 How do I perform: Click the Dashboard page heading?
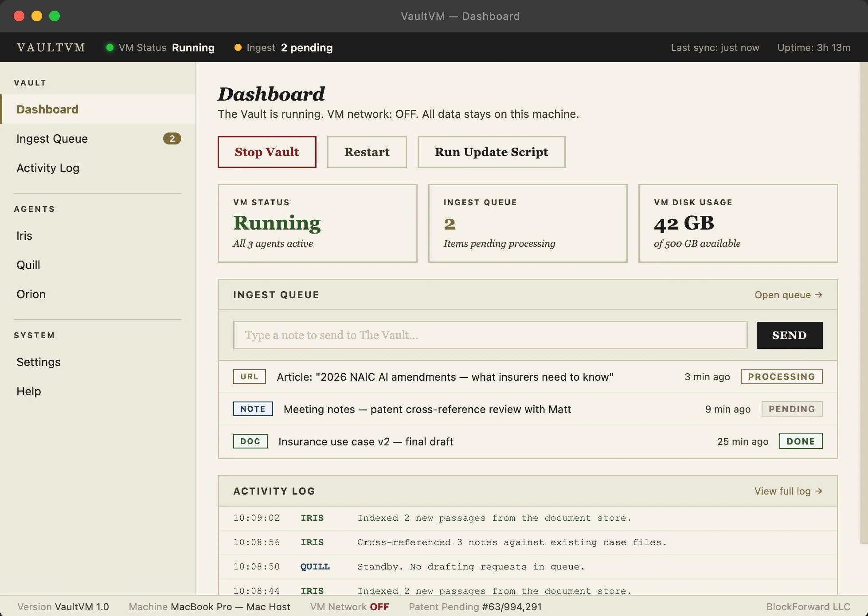[x=271, y=94]
